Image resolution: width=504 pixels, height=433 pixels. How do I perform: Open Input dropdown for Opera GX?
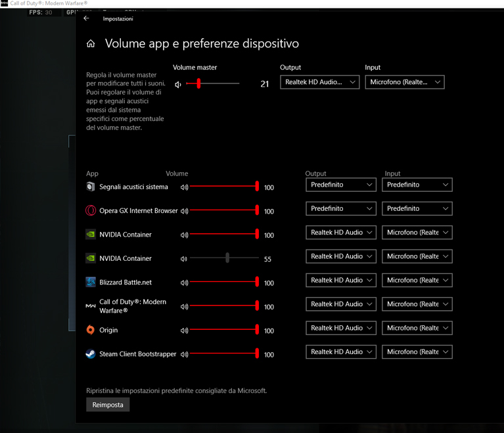coord(417,208)
